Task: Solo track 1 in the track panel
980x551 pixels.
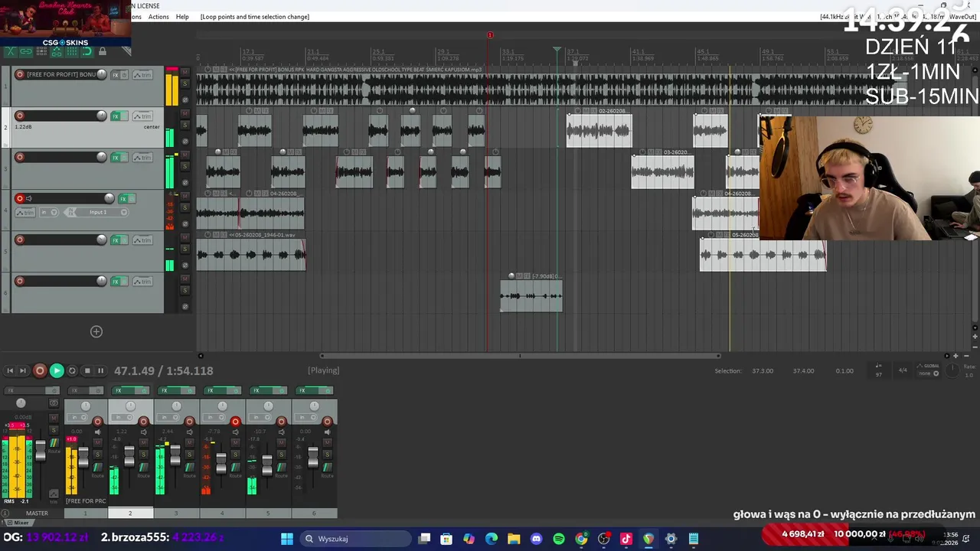Action: pos(185,83)
